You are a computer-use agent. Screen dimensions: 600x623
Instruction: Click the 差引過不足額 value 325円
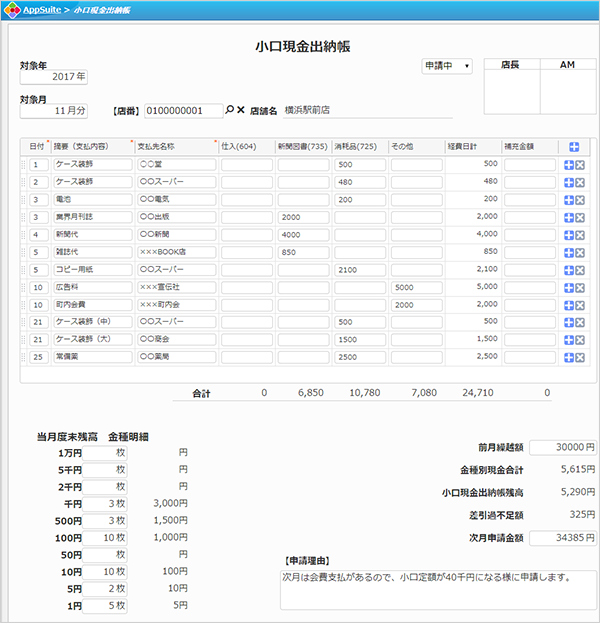tap(582, 515)
